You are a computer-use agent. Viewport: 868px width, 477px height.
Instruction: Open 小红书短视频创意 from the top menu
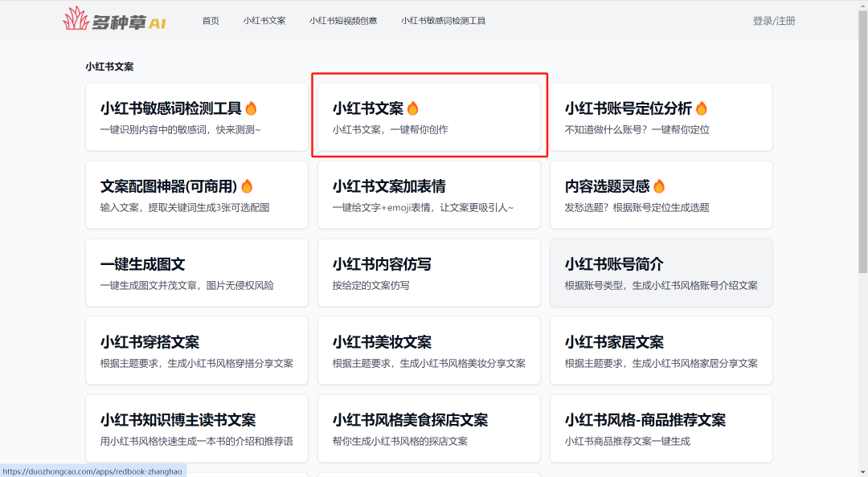344,21
